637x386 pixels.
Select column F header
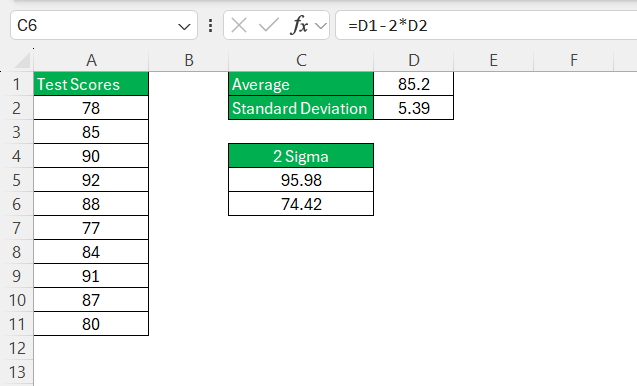click(x=573, y=61)
